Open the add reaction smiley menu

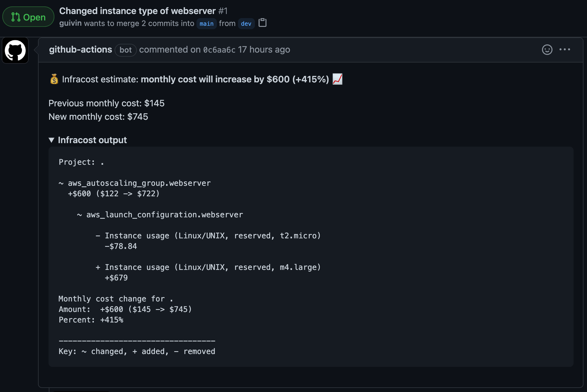click(547, 50)
